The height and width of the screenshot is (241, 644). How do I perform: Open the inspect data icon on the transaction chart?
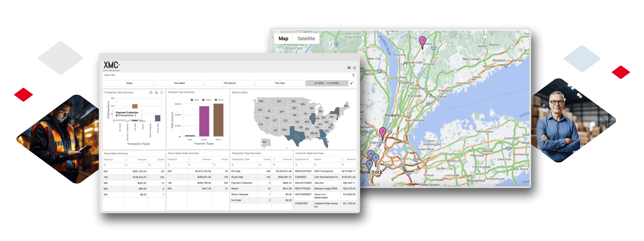click(x=156, y=92)
